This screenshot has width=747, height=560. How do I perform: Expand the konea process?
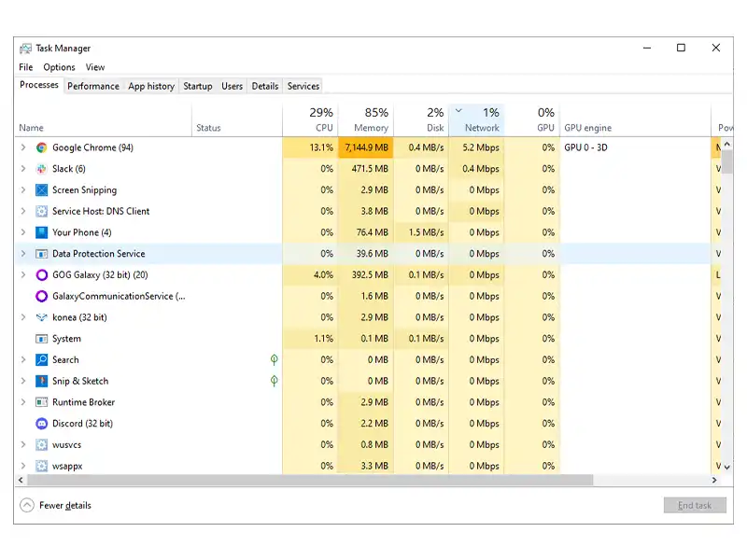22,317
